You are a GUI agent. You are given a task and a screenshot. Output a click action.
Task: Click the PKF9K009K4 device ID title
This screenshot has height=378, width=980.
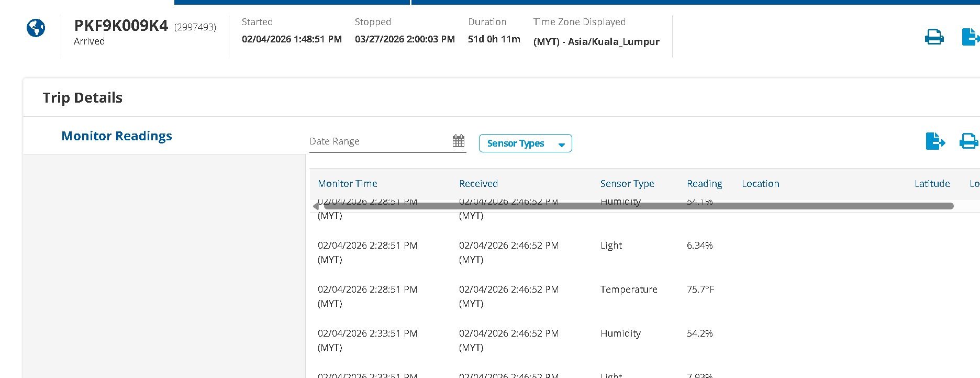click(x=121, y=26)
